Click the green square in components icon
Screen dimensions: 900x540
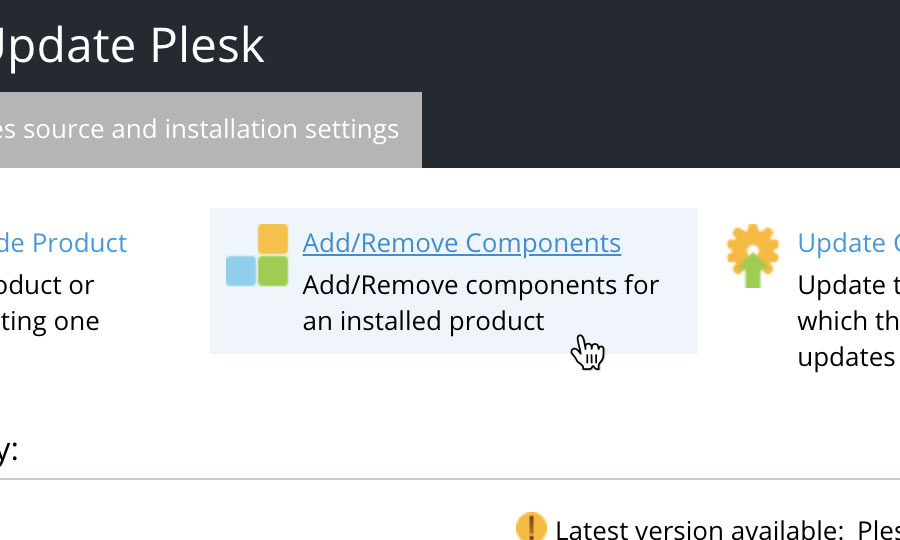pyautogui.click(x=273, y=271)
